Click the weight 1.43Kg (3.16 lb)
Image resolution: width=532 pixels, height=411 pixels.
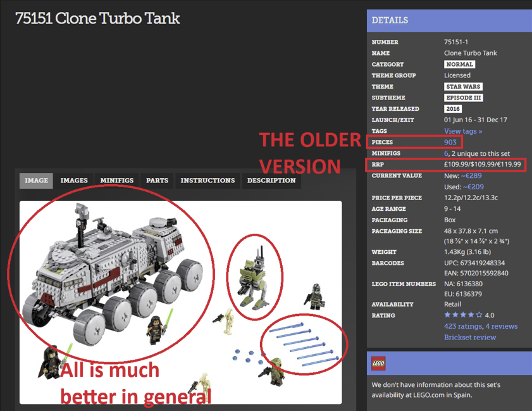pos(467,252)
